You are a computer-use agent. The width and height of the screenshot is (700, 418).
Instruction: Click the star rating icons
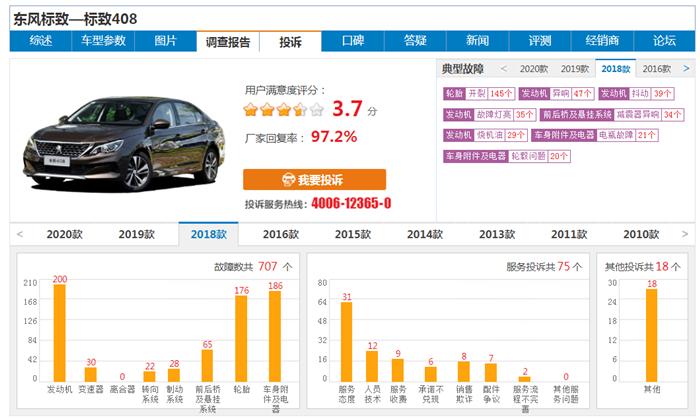point(283,109)
